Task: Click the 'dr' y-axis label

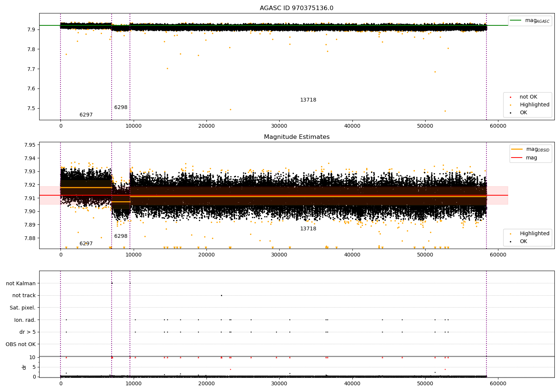Action: (x=24, y=367)
